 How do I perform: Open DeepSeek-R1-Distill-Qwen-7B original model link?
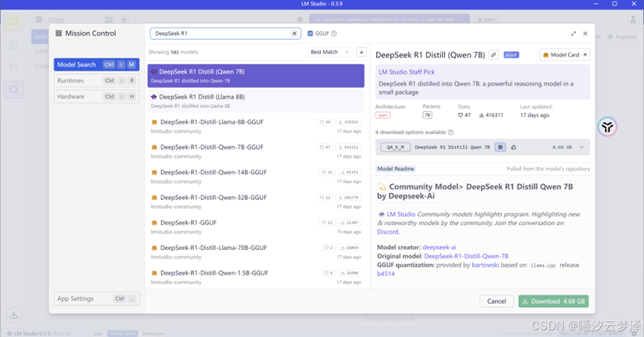[x=466, y=256]
